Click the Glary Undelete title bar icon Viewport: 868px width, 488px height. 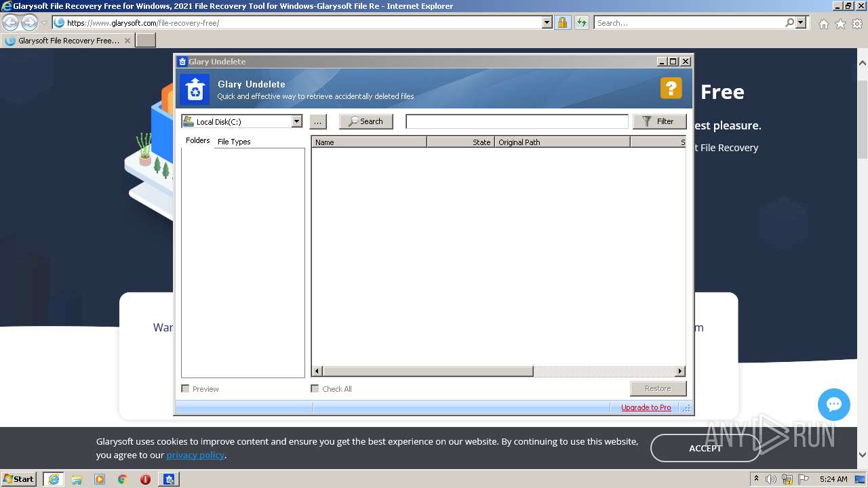point(182,61)
